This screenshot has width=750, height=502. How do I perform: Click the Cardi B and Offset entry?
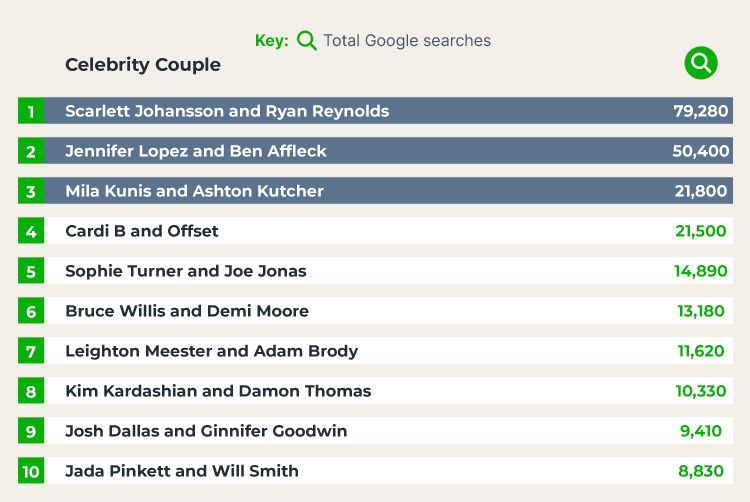(375, 231)
